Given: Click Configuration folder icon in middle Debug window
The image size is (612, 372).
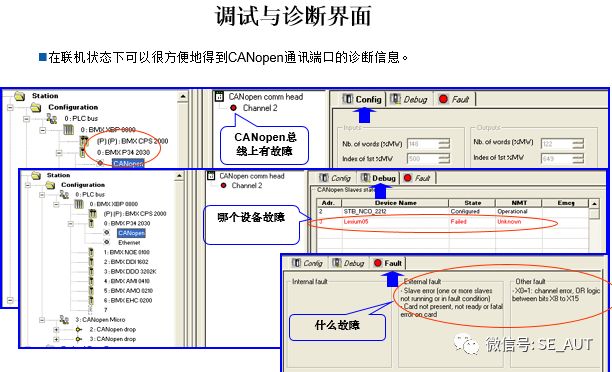Looking at the screenshot, I should [x=50, y=185].
